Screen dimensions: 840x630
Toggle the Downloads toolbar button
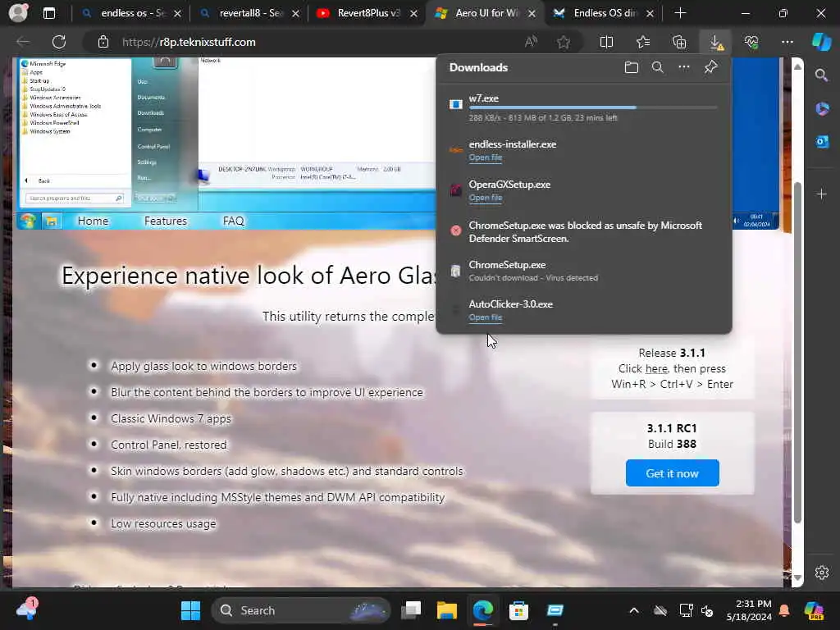[715, 42]
